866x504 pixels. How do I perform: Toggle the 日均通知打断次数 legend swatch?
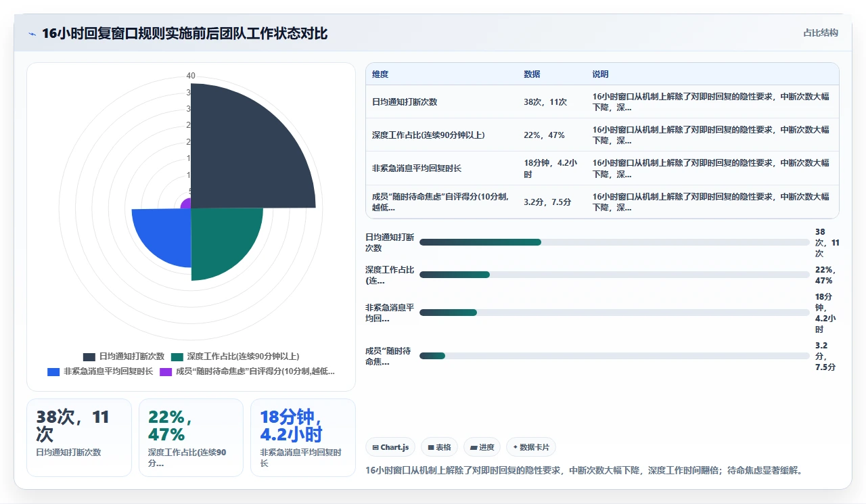tap(89, 357)
